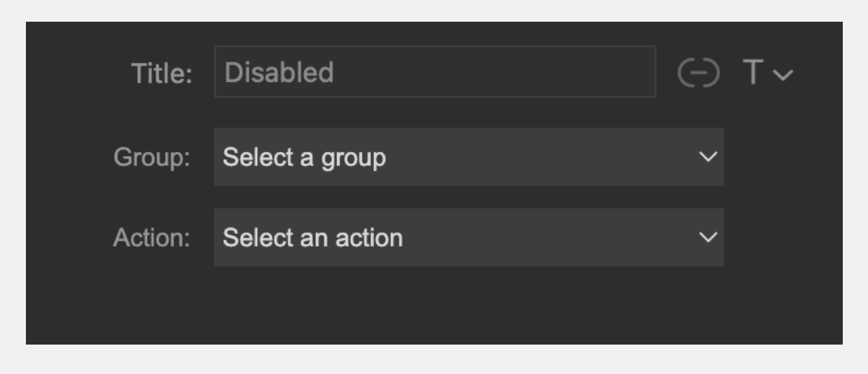Image resolution: width=868 pixels, height=374 pixels.
Task: Click blank space right of Group dropdown
Action: pyautogui.click(x=783, y=157)
